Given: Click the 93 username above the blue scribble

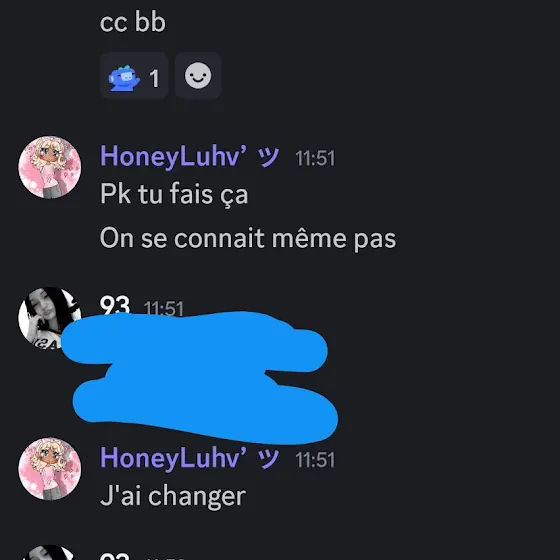Looking at the screenshot, I should 115,305.
